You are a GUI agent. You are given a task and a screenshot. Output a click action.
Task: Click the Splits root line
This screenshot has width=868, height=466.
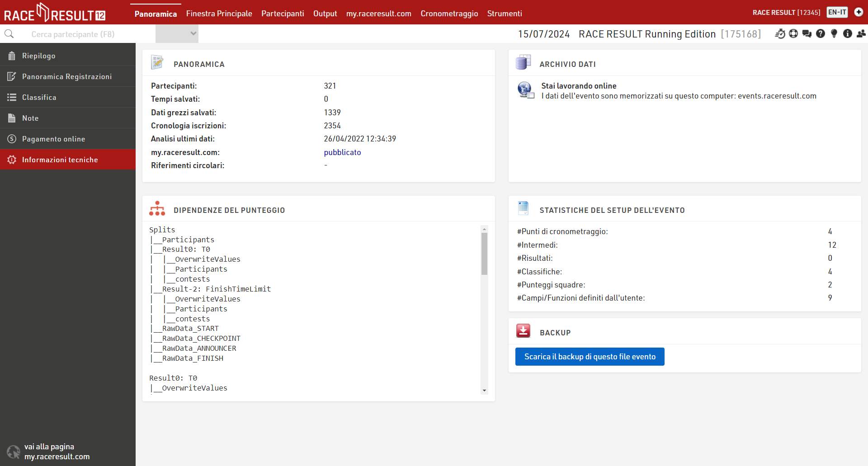(x=162, y=230)
